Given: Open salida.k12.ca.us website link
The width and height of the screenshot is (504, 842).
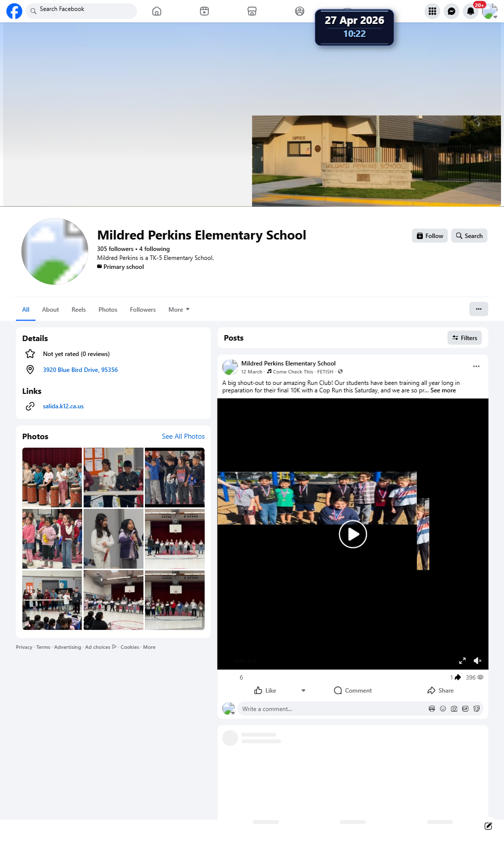Looking at the screenshot, I should 63,406.
